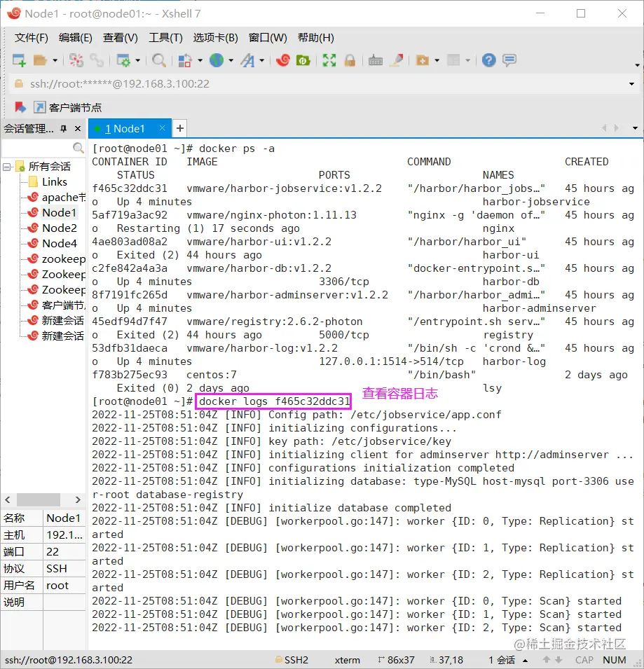The width and height of the screenshot is (644, 669).
Task: Click the reconnect link icon
Action: point(97,60)
